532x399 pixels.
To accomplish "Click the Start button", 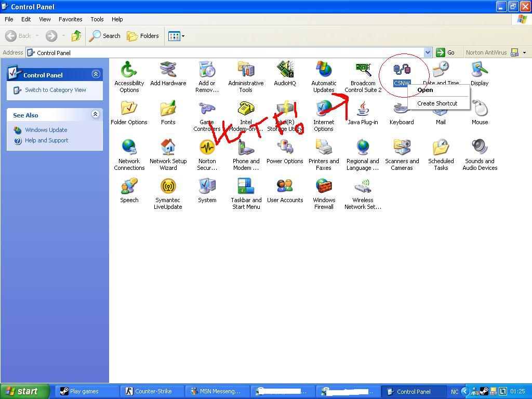I will tap(24, 392).
